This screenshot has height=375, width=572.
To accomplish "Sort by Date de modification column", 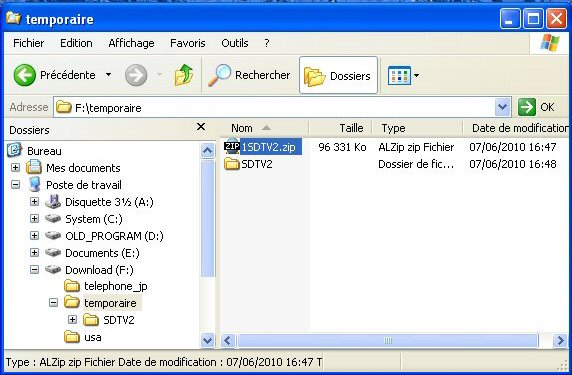I will 517,128.
